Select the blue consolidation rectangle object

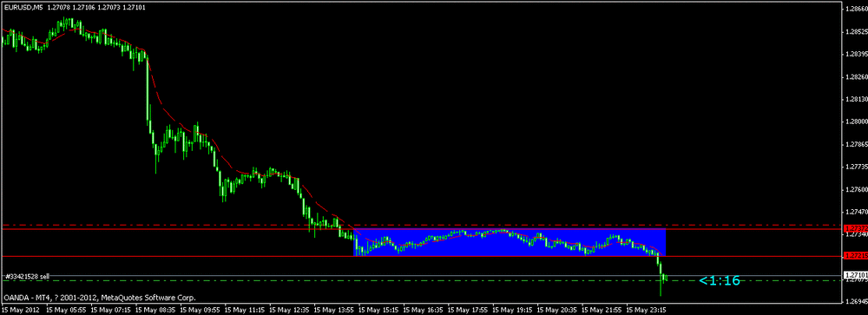click(510, 242)
